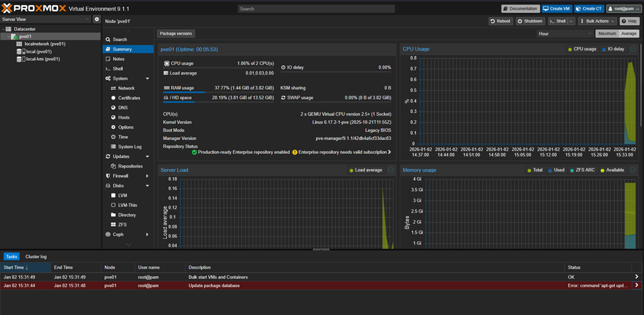Open Network settings
This screenshot has height=315, width=644.
[x=128, y=88]
